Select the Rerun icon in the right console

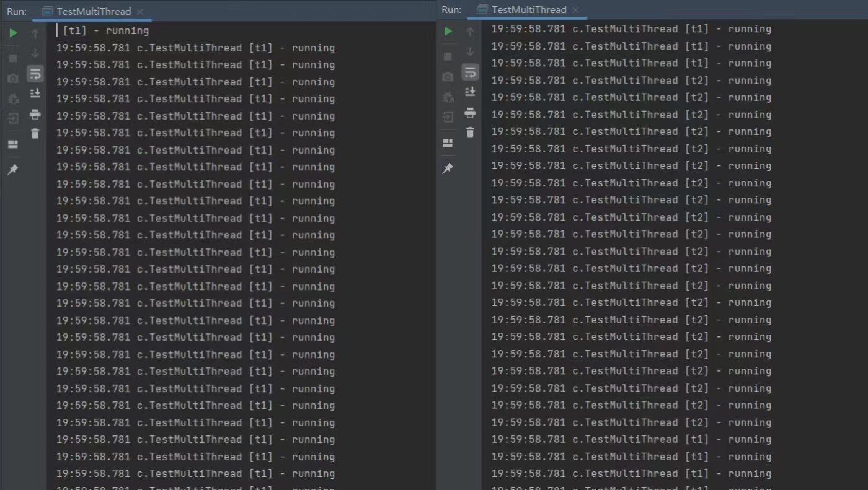coord(448,32)
